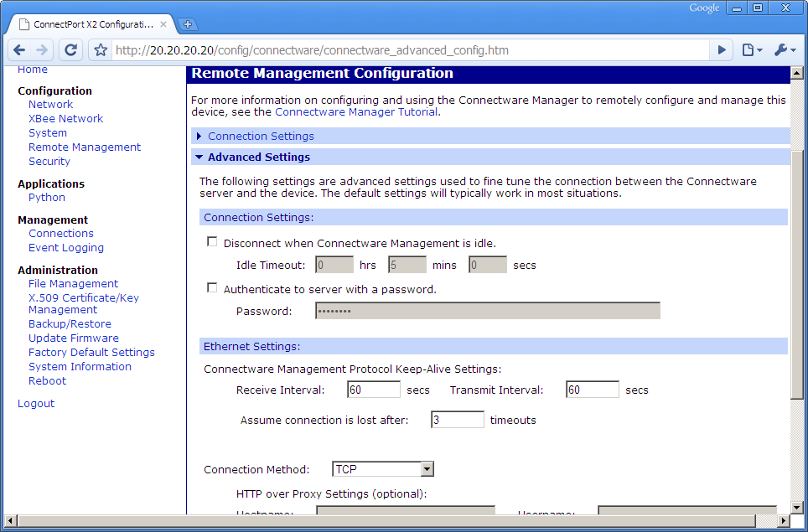Open a new tab with plus button
The image size is (808, 532).
point(188,24)
